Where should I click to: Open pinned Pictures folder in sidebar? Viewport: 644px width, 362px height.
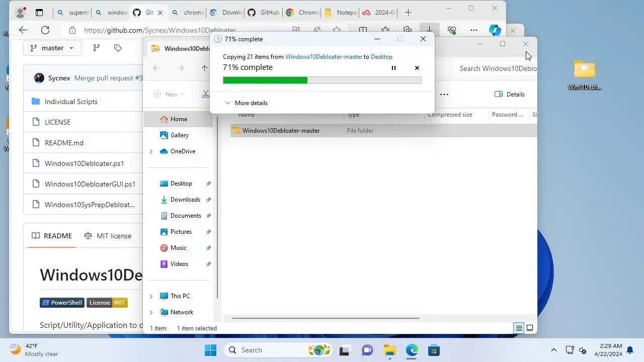(181, 232)
